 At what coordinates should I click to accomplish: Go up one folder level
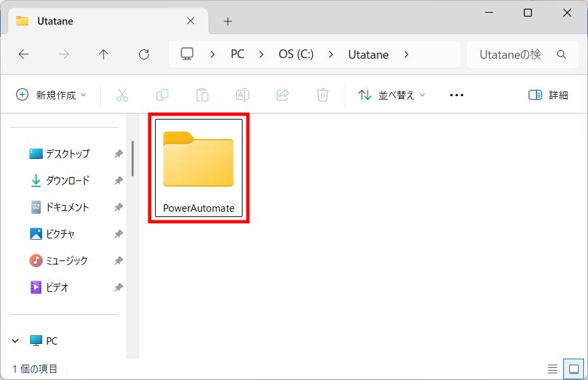[x=104, y=55]
